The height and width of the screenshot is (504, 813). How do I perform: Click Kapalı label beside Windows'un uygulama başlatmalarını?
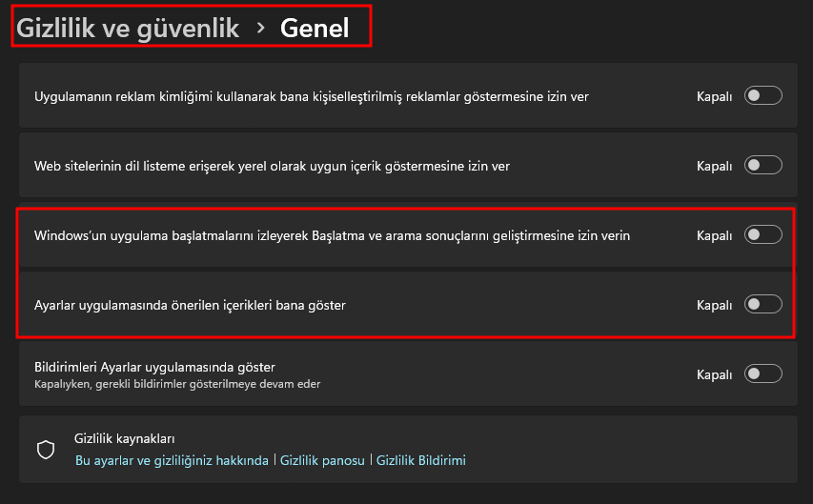(x=714, y=236)
